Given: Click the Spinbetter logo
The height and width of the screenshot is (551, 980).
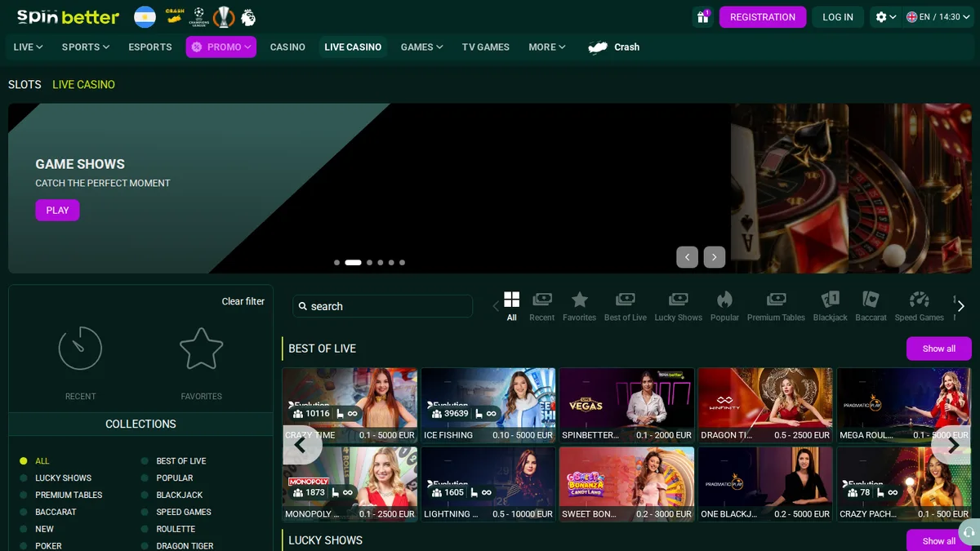Looking at the screenshot, I should (68, 16).
